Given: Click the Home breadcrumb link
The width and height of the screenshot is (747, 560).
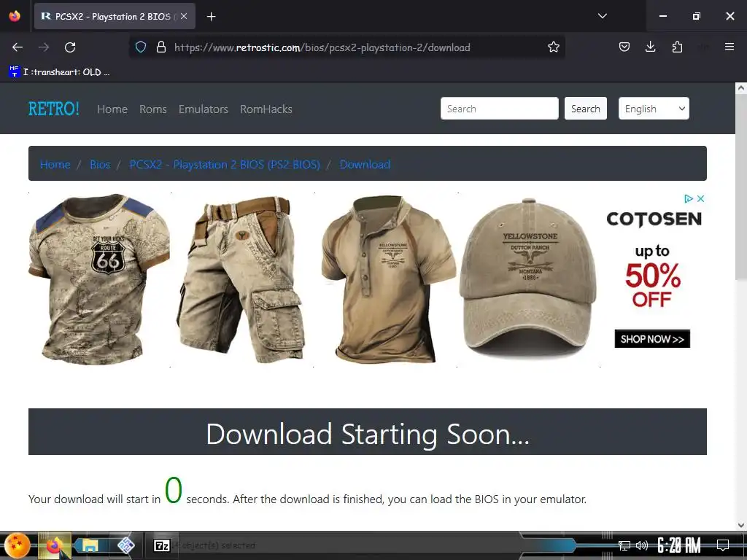Looking at the screenshot, I should [55, 164].
